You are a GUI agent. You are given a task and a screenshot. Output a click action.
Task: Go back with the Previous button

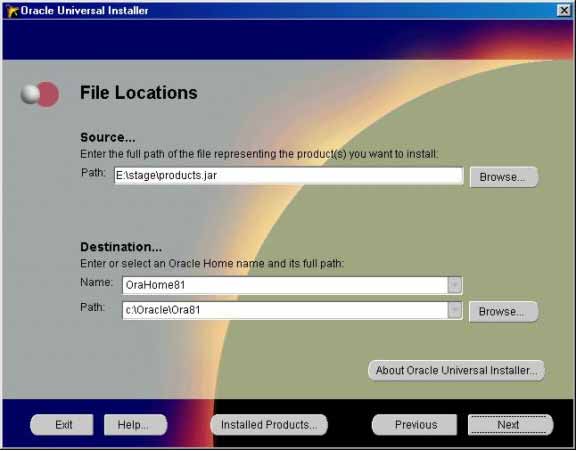[415, 425]
